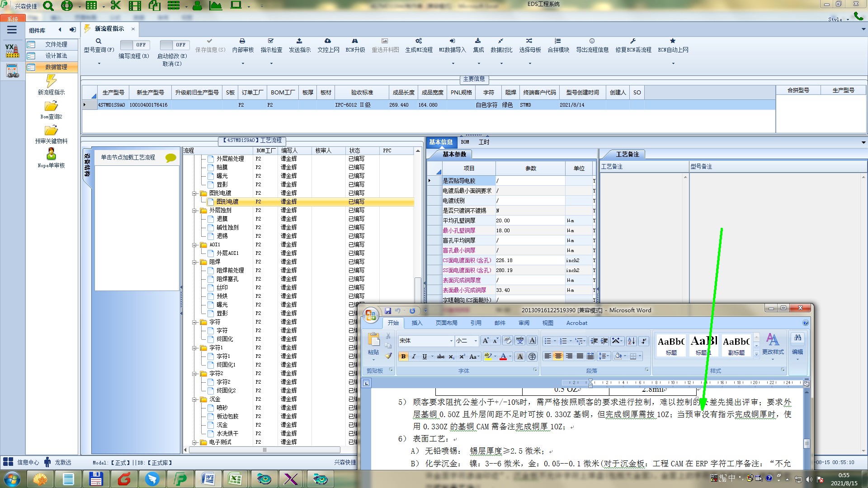Open the 新流程指示 lightning sidebar icon
The image size is (868, 488).
point(51,81)
